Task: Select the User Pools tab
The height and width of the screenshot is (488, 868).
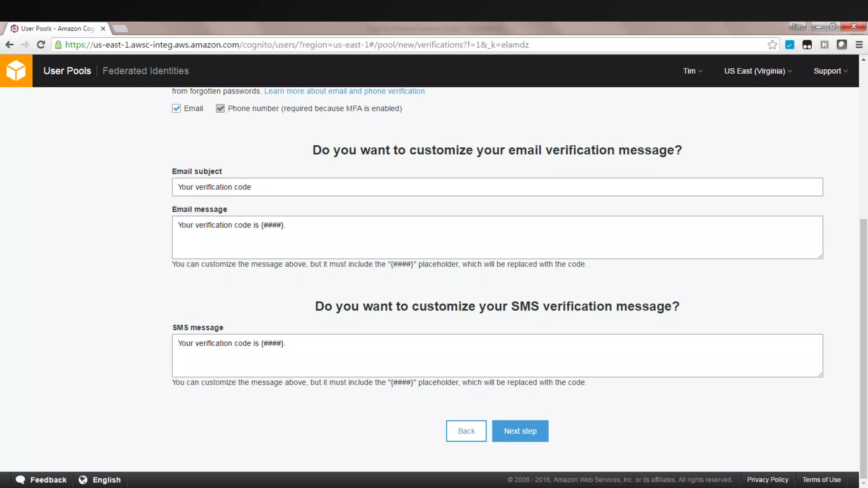Action: click(x=67, y=71)
